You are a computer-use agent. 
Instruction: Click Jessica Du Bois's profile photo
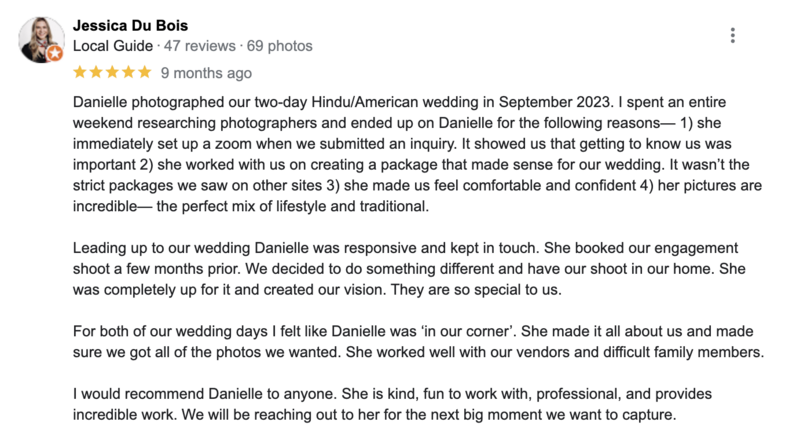coord(41,40)
